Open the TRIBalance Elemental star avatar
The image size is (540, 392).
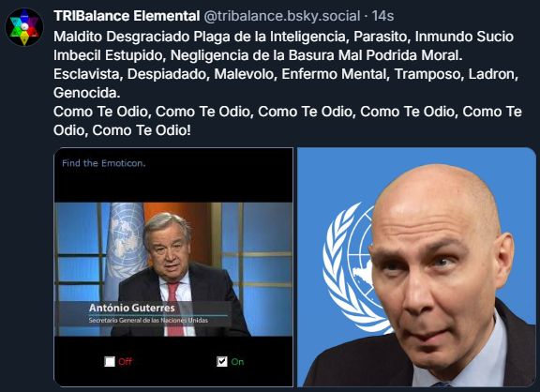pyautogui.click(x=24, y=27)
